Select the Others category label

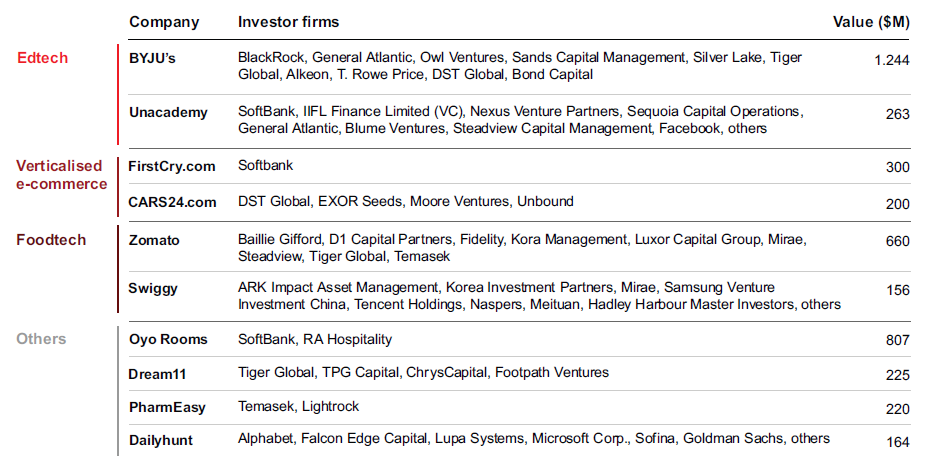tap(41, 339)
